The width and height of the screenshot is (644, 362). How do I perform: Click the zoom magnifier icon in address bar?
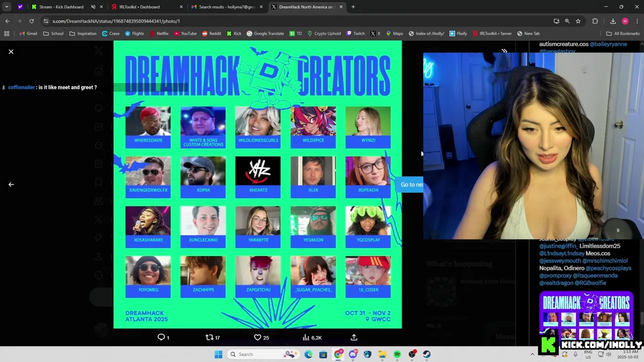[567, 21]
